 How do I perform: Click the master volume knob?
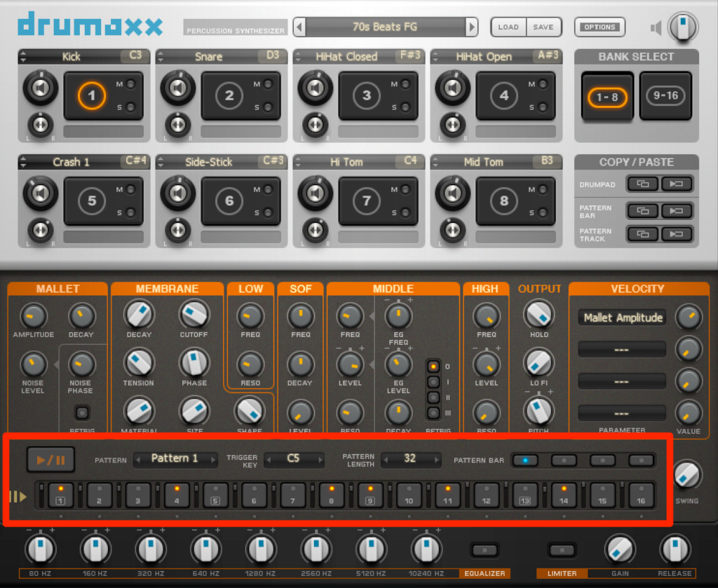pyautogui.click(x=683, y=27)
